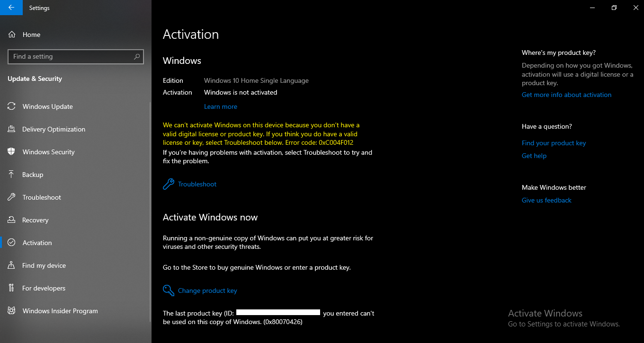
Task: Click the Windows 10 Home Single Language text
Action: point(256,80)
